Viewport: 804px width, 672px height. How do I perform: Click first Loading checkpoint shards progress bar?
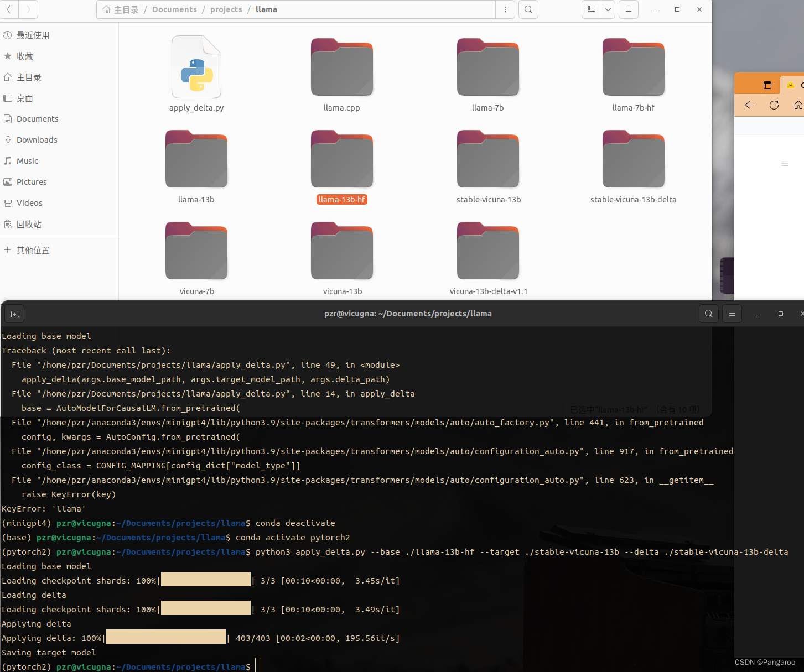coord(206,580)
